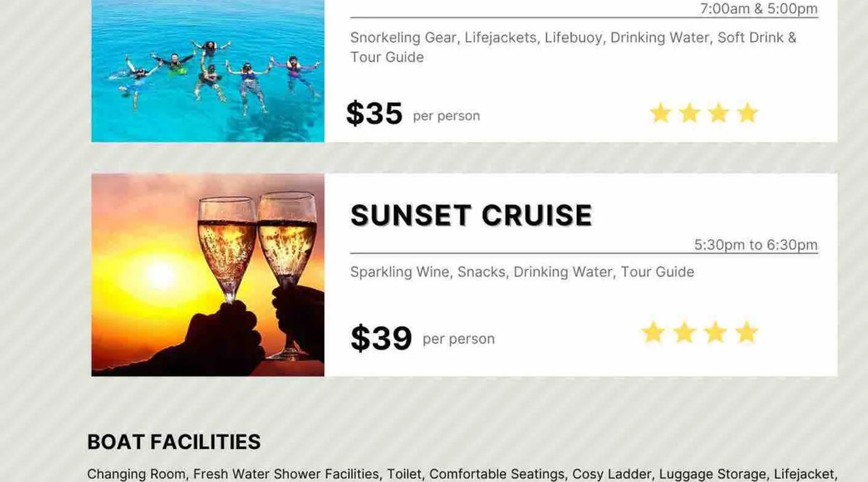Viewport: 868px width, 482px height.
Task: Click the Snorkeling Gear inclusions description
Action: 573,47
